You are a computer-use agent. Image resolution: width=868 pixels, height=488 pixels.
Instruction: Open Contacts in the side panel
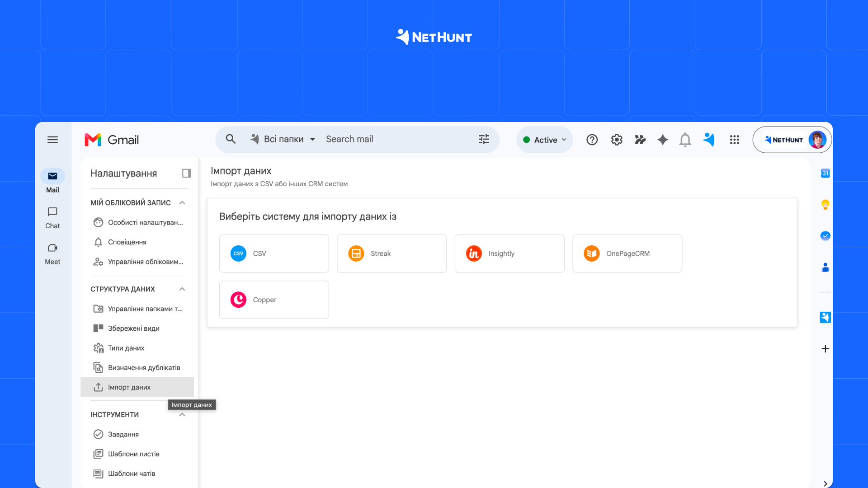click(x=825, y=267)
